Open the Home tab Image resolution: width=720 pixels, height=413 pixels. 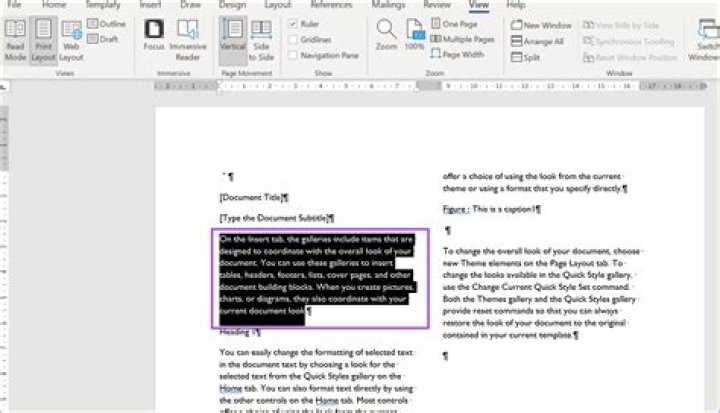(54, 5)
